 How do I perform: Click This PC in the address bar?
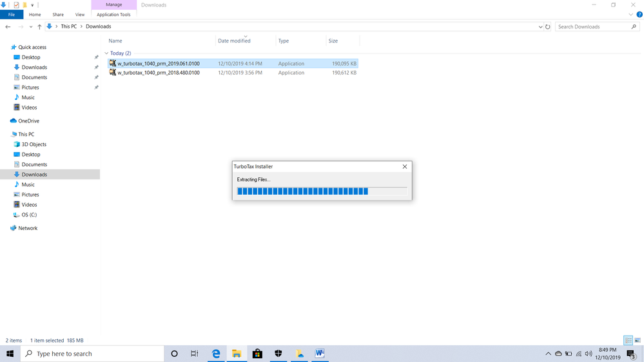(68, 26)
